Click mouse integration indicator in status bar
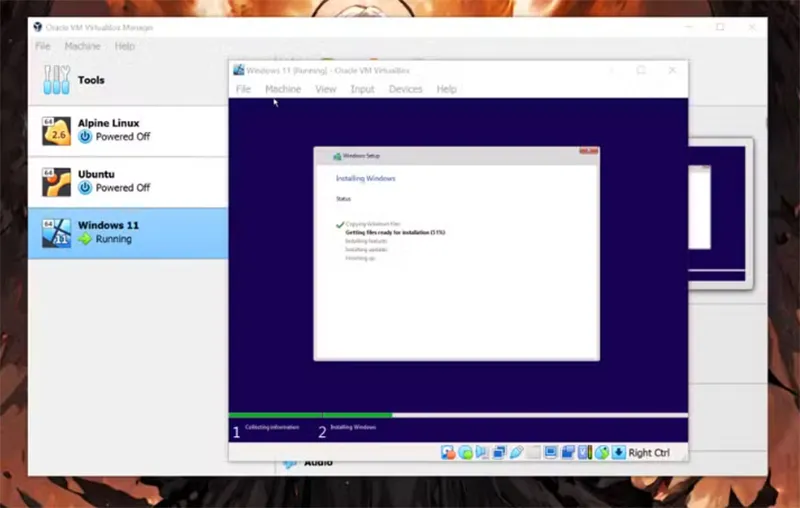The image size is (800, 508). click(602, 452)
